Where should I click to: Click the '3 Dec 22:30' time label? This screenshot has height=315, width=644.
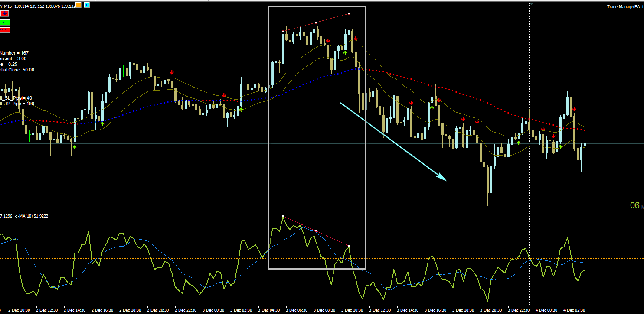tap(518, 310)
